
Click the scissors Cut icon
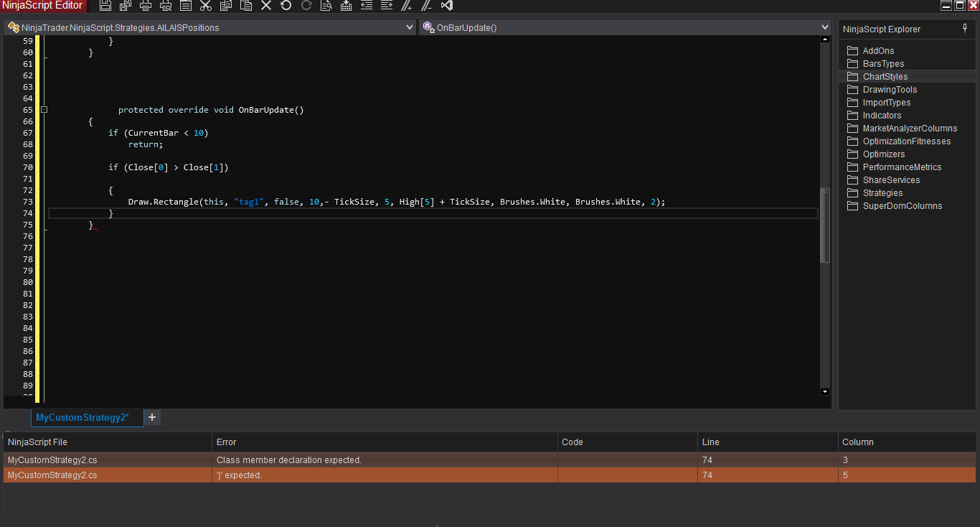click(x=206, y=6)
